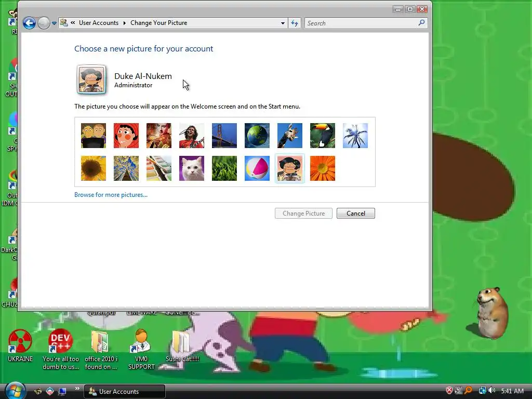This screenshot has width=532, height=399.
Task: Open the VM0 SUPPORT desktop shortcut
Action: pos(141,350)
